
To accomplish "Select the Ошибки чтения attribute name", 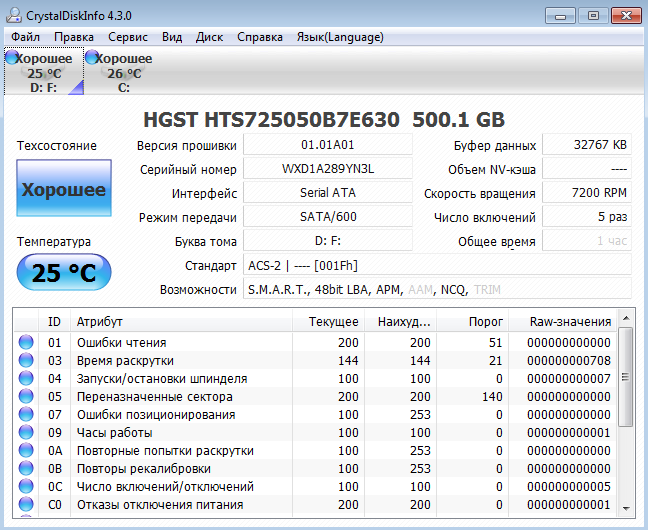I will coord(122,343).
